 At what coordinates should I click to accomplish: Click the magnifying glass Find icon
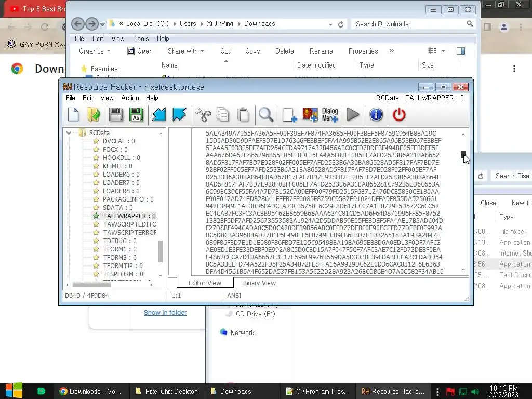(x=265, y=115)
